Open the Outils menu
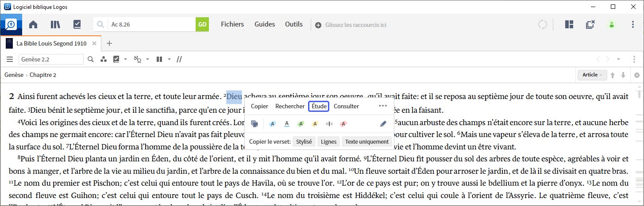The height and width of the screenshot is (206, 644). click(x=294, y=24)
